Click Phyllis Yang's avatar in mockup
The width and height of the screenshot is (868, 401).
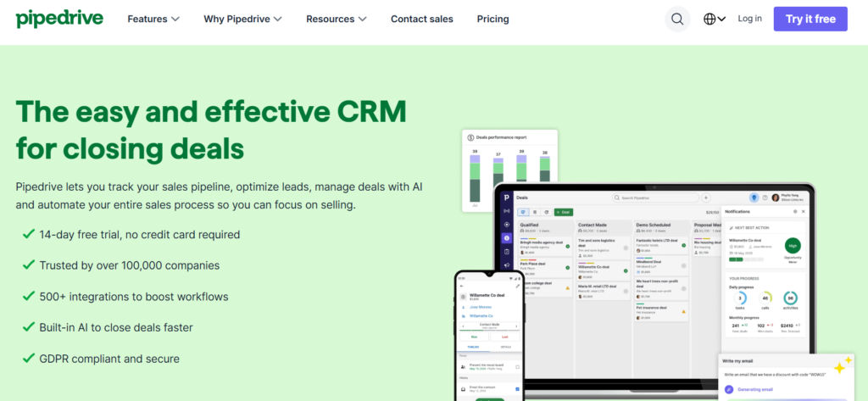click(776, 198)
